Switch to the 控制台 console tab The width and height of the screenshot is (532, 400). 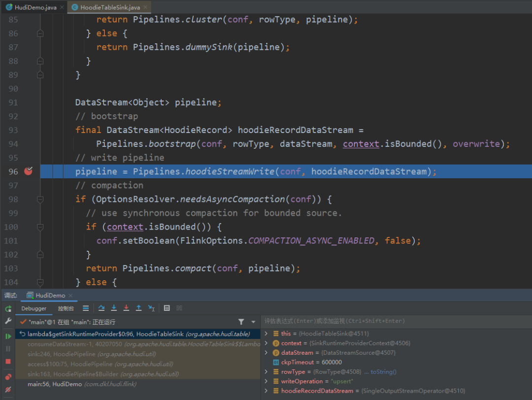tap(66, 308)
